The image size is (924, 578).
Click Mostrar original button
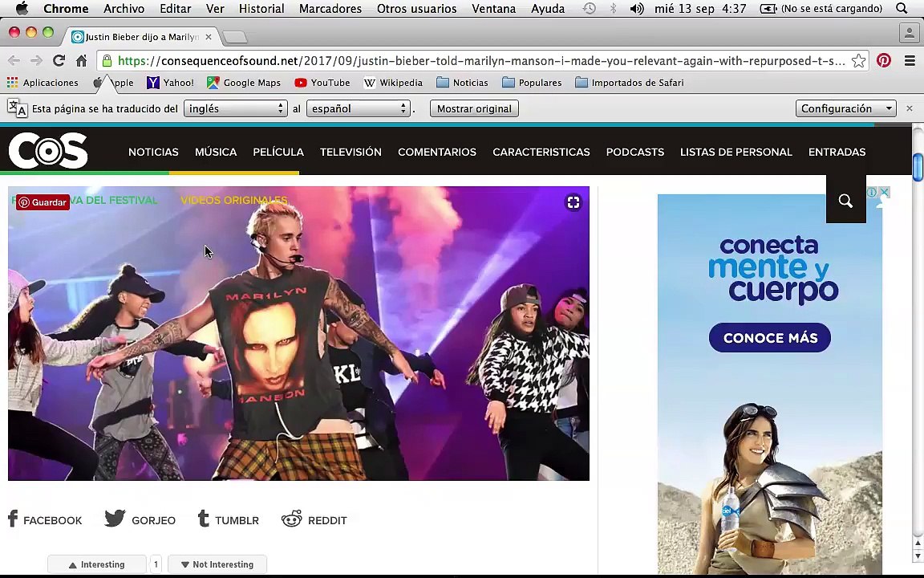[x=474, y=108]
